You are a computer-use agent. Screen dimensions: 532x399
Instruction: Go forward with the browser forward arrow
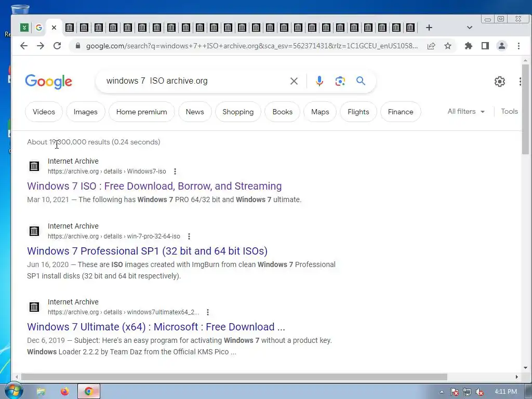tap(41, 46)
